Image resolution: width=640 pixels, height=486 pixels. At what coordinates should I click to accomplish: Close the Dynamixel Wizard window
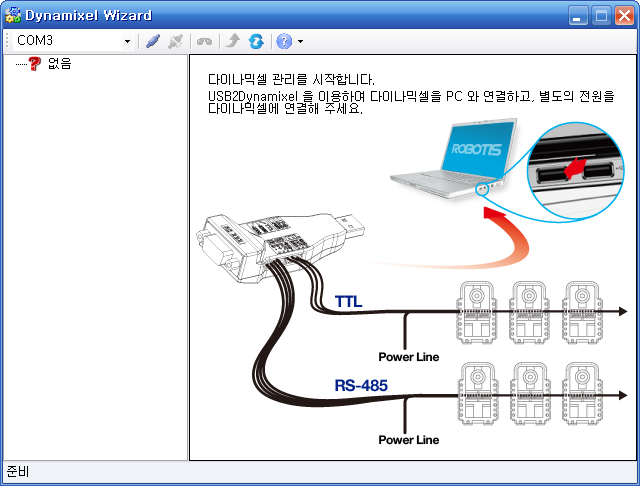point(624,16)
